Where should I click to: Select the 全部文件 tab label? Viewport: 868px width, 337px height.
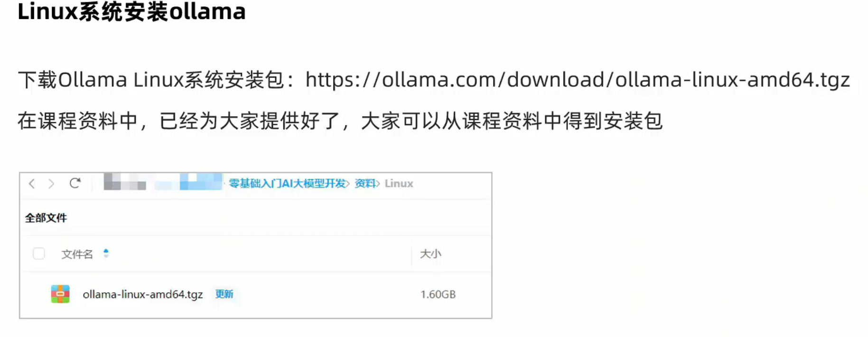click(46, 218)
